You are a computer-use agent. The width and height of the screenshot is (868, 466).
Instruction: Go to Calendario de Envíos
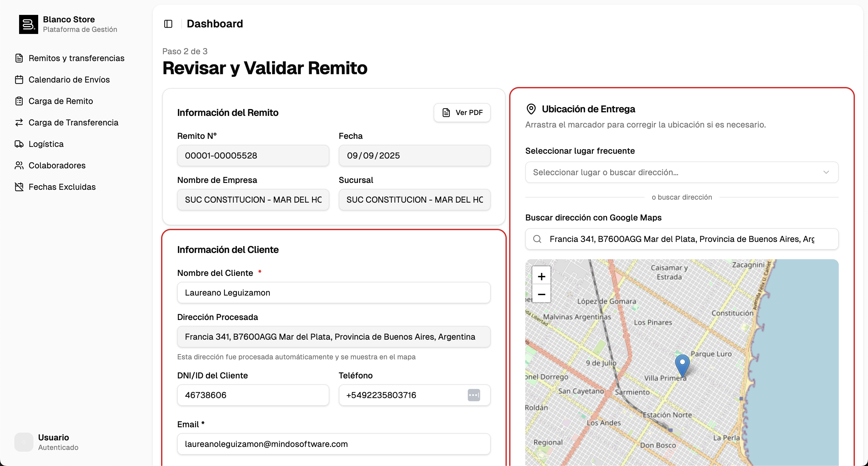(x=69, y=80)
